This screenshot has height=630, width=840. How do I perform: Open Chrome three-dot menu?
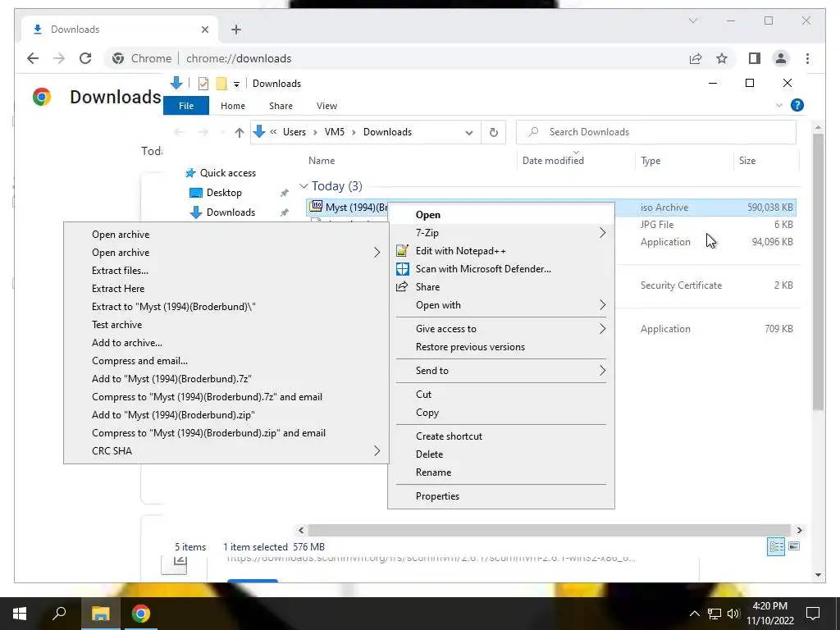[807, 58]
